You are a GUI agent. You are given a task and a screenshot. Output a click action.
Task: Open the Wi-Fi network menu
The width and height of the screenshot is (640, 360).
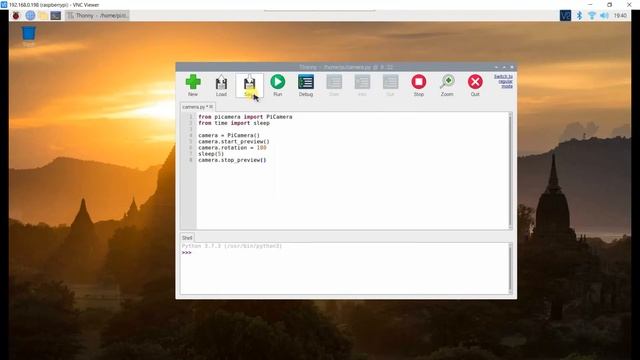[x=591, y=16]
